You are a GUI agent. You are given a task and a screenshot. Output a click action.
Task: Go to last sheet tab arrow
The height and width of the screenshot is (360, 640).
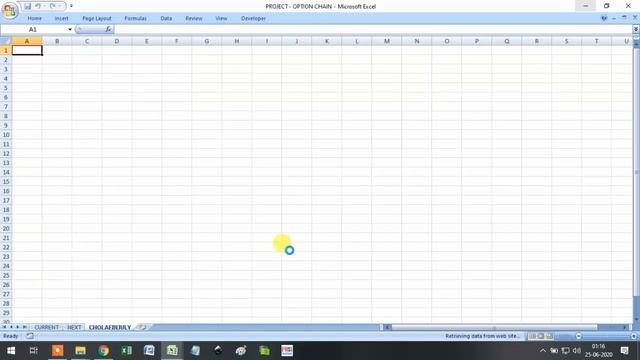point(24,327)
